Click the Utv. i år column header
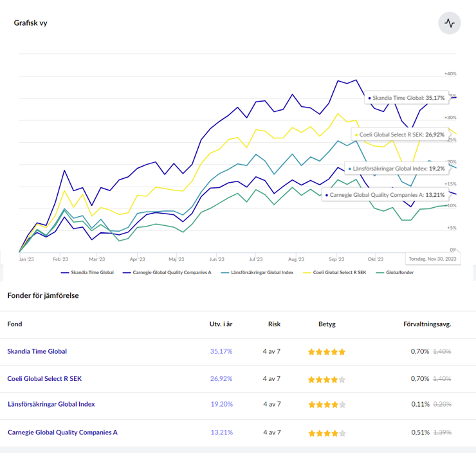This screenshot has width=476, height=453. coord(221,324)
